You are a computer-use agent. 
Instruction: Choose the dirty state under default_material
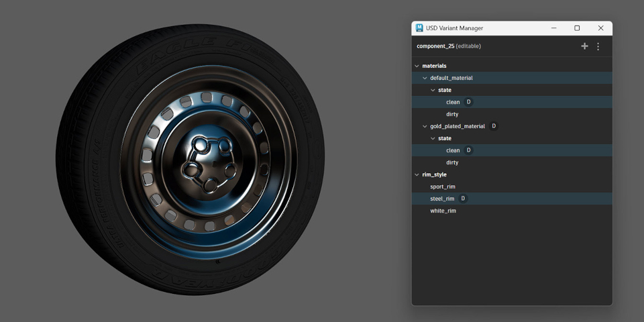tap(452, 114)
